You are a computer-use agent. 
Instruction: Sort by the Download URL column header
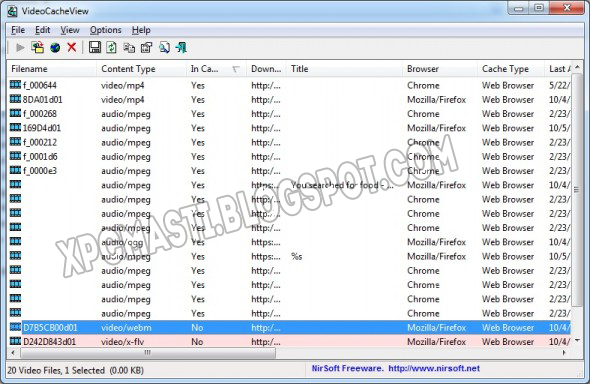[x=266, y=69]
